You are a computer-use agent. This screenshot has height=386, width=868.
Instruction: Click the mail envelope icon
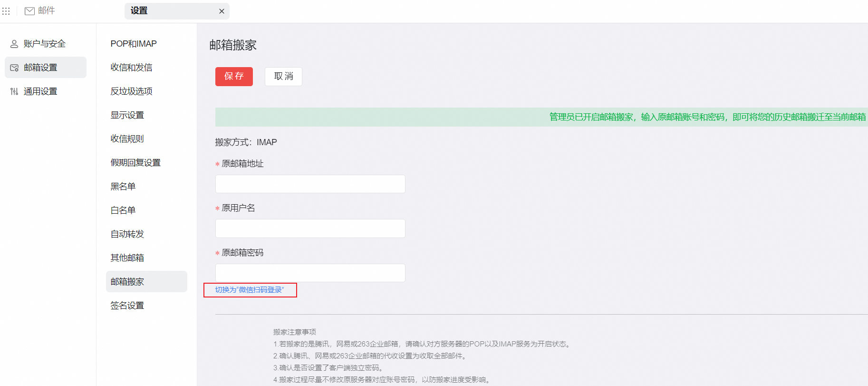29,11
